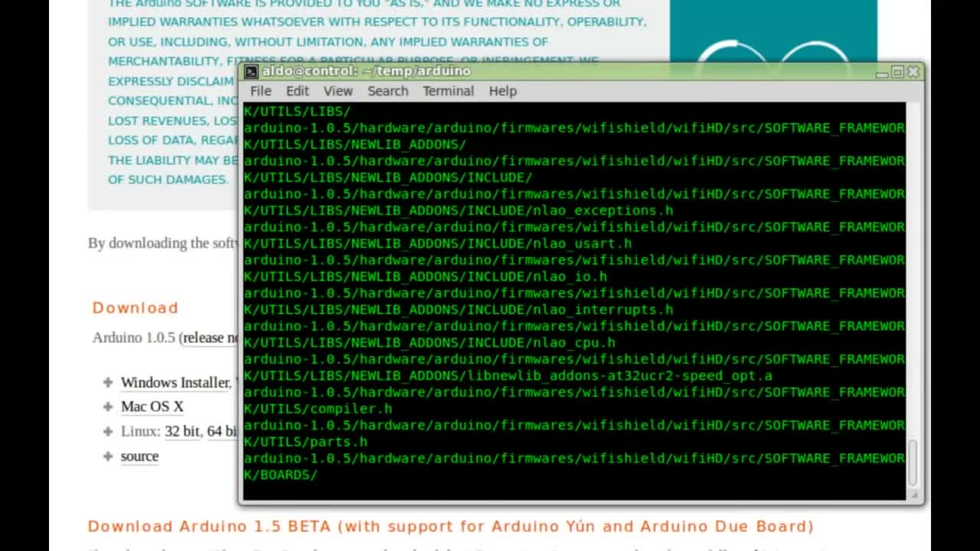Click the Download heading on webpage
980x551 pixels.
pyautogui.click(x=136, y=308)
